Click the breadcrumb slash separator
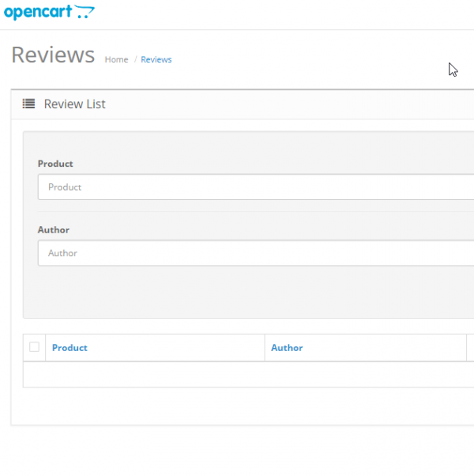This screenshot has height=476, width=474. click(135, 59)
